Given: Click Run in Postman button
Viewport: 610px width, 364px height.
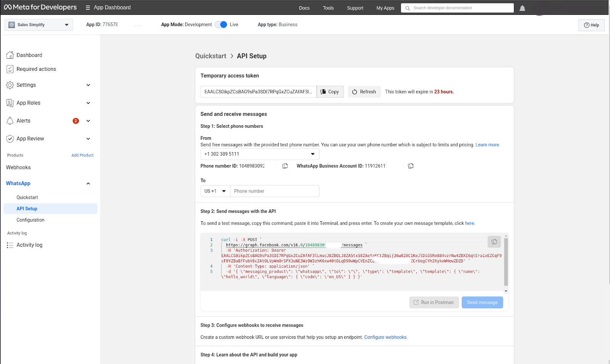Looking at the screenshot, I should (434, 302).
